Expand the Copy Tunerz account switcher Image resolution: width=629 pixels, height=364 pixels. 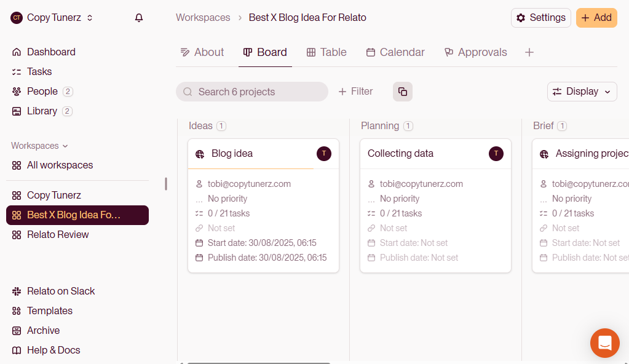[52, 18]
